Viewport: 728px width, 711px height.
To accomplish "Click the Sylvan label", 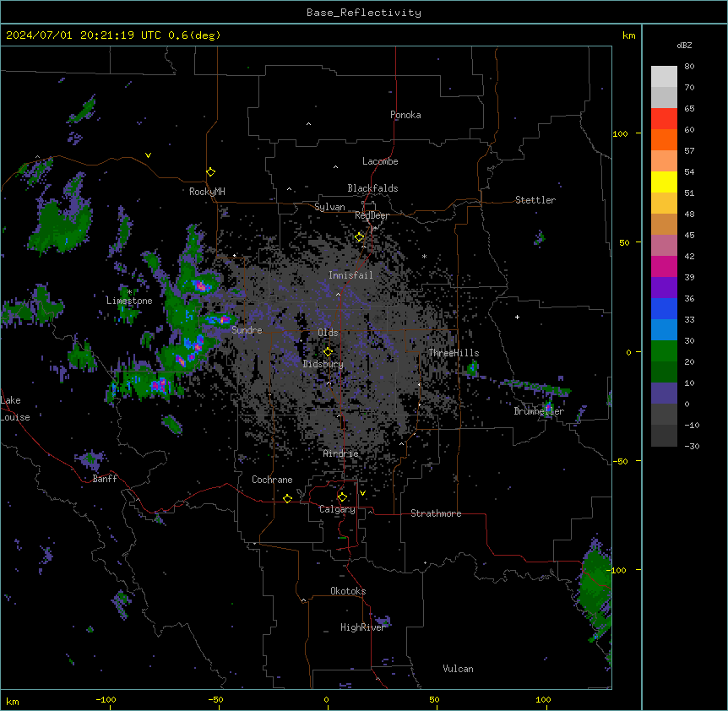I will pyautogui.click(x=329, y=207).
